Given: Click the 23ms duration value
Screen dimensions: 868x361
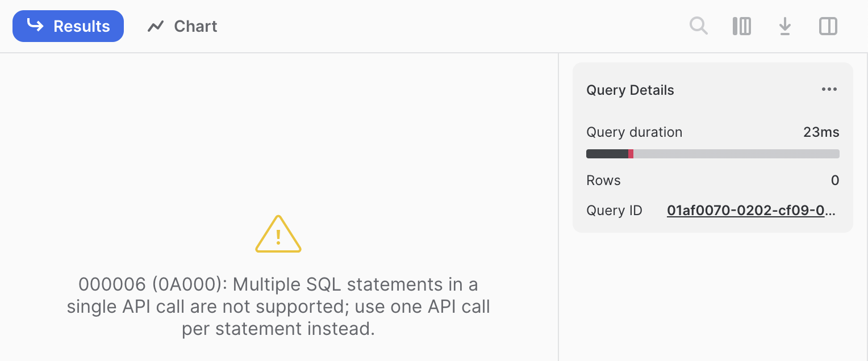Looking at the screenshot, I should point(821,132).
